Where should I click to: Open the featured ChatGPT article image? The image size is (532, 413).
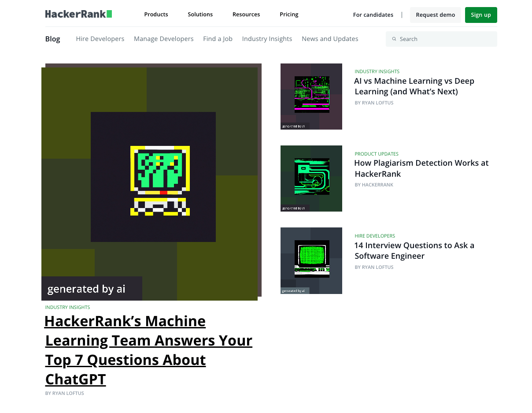click(150, 184)
